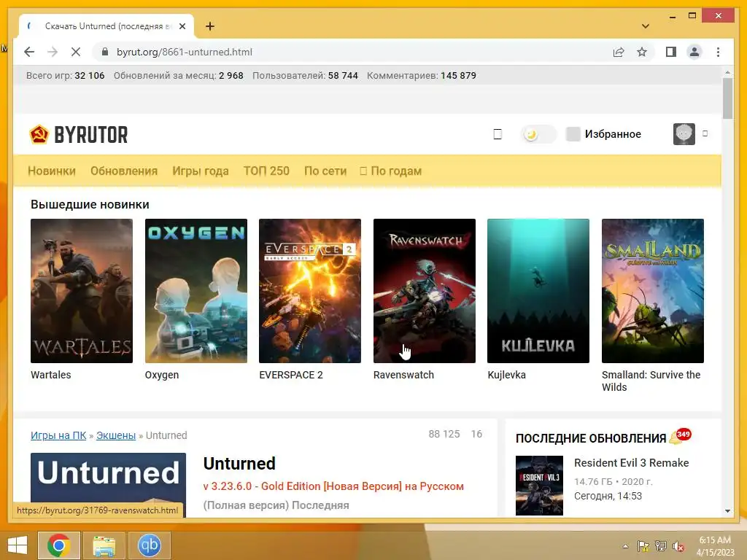Viewport: 747px width, 560px height.
Task: Open the Новинки menu
Action: 52,171
